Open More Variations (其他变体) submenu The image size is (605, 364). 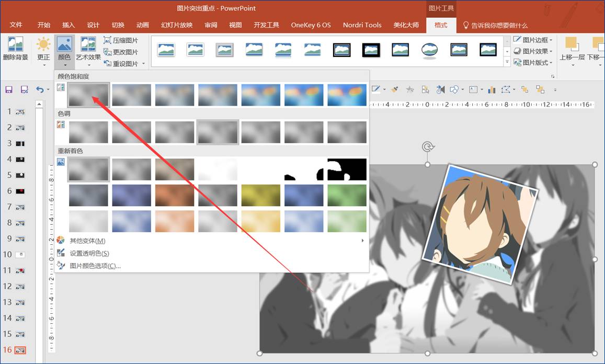pyautogui.click(x=211, y=241)
